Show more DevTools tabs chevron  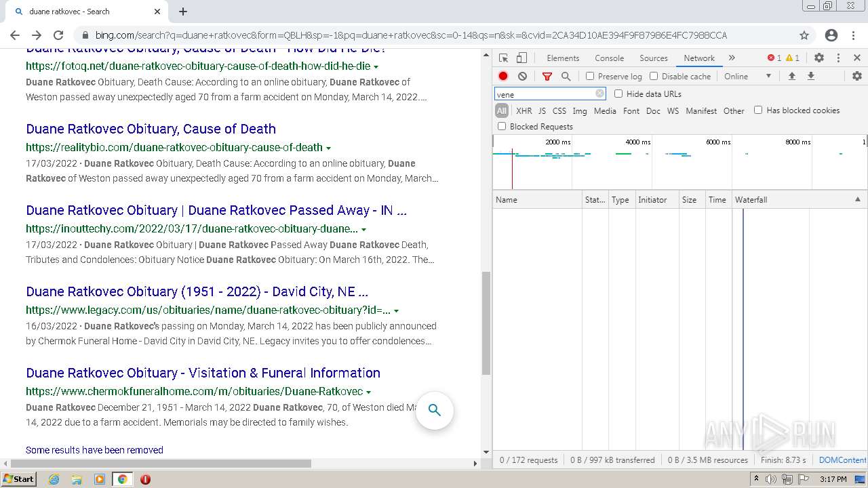coord(732,58)
